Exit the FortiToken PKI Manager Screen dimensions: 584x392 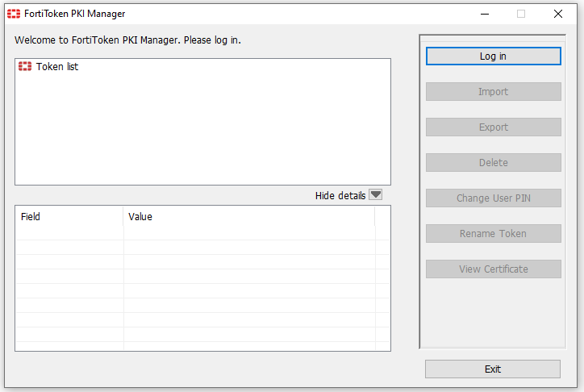point(492,369)
